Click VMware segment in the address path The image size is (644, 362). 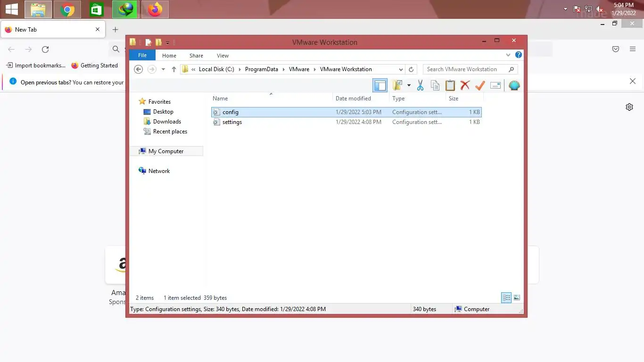click(x=299, y=69)
